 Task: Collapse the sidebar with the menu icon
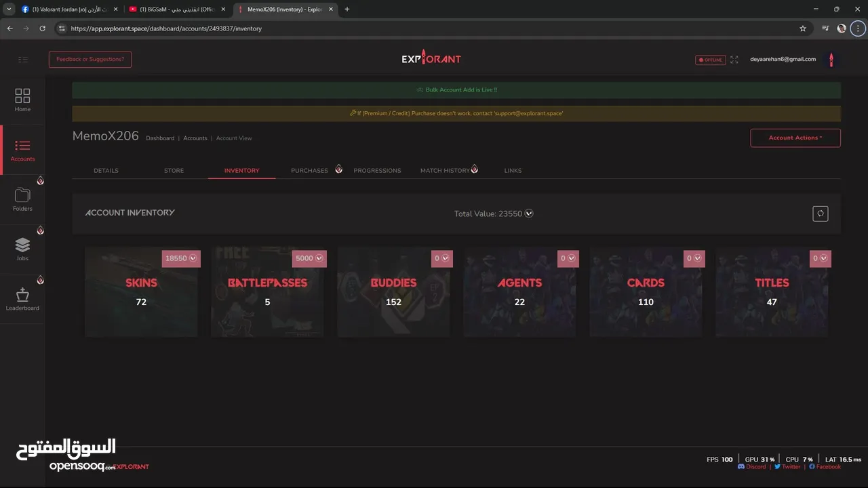[x=23, y=60]
